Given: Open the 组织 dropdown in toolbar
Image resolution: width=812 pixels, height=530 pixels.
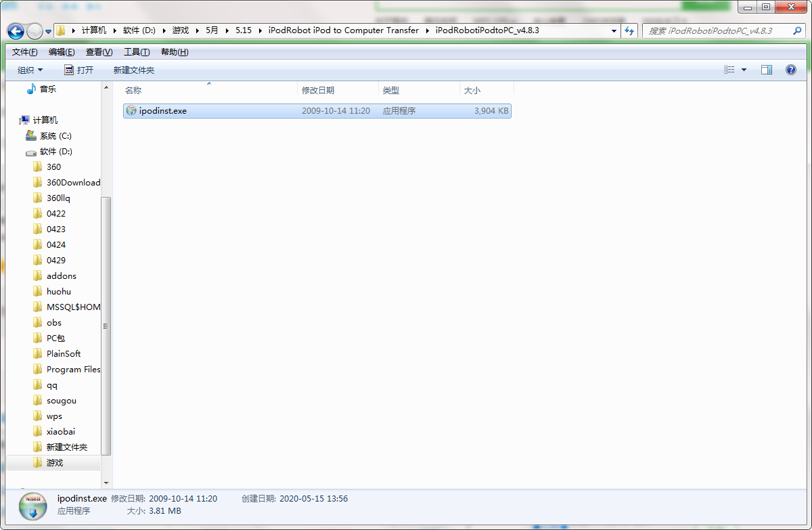Looking at the screenshot, I should click(x=30, y=70).
